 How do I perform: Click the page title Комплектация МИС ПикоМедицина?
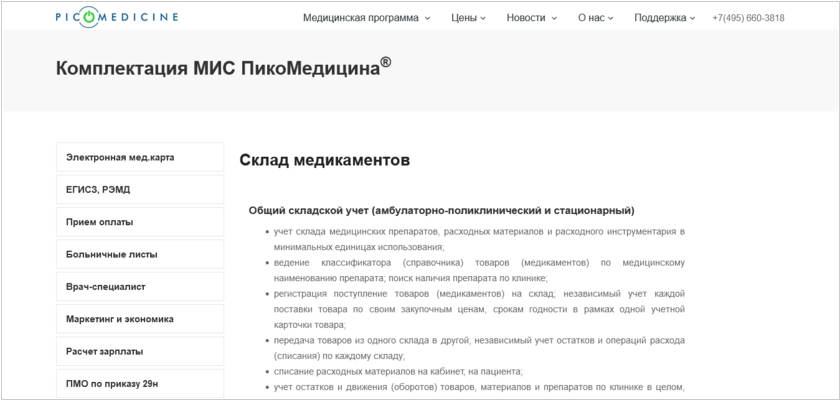point(223,67)
